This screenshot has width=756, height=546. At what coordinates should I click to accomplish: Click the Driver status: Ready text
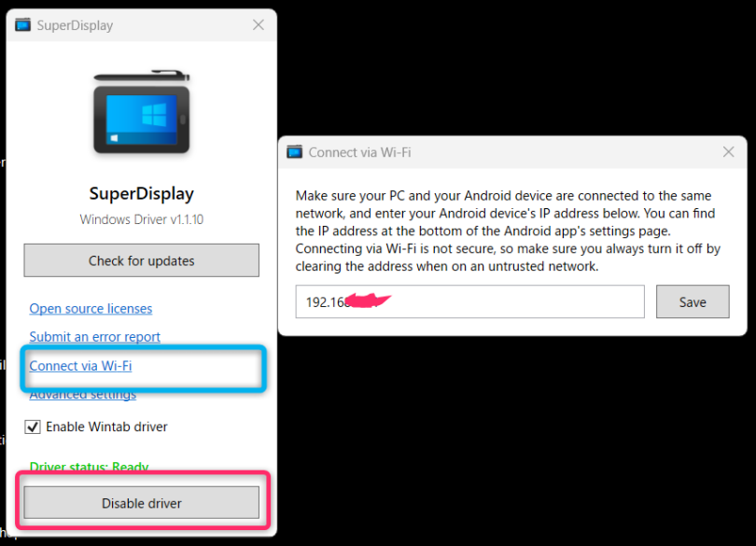click(89, 466)
